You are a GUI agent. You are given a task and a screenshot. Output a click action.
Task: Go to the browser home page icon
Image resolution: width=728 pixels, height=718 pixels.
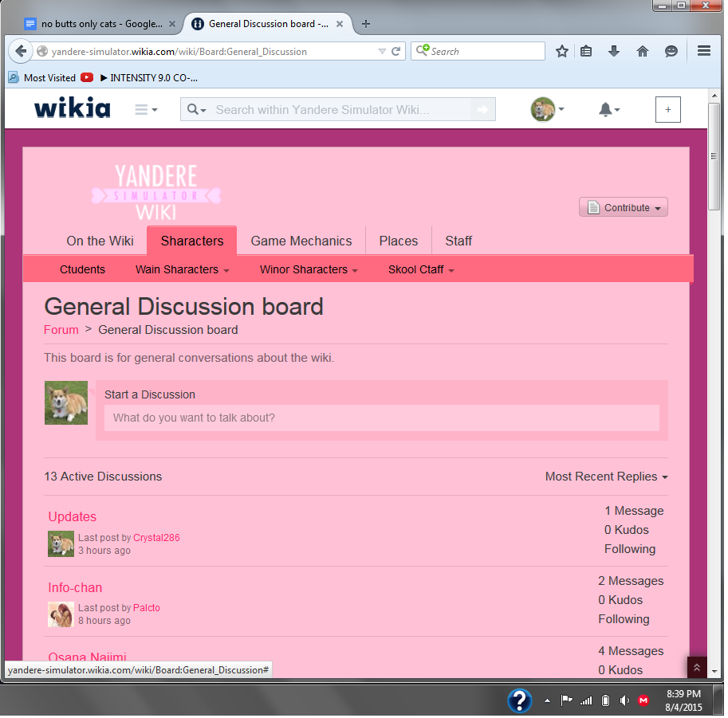pos(643,51)
